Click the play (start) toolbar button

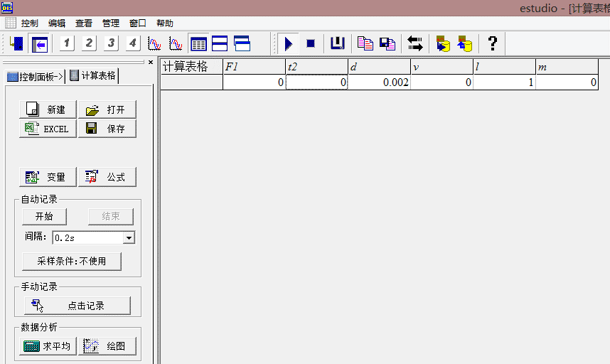(288, 44)
